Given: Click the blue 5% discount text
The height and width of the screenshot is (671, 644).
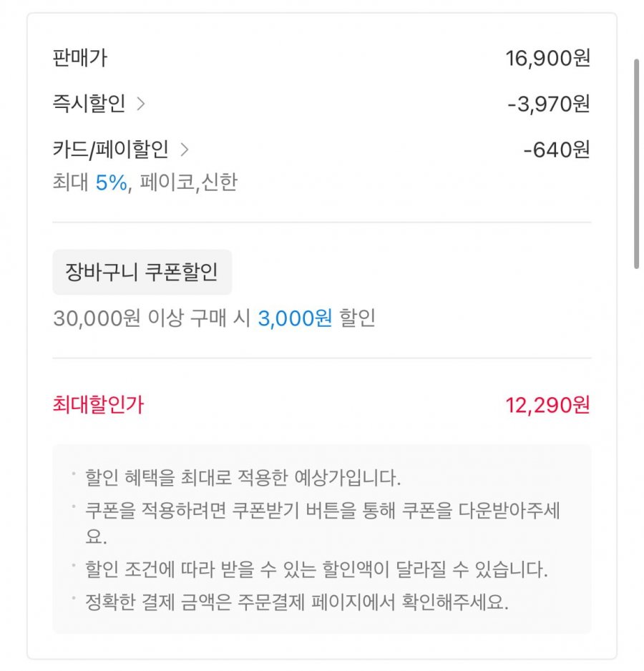Looking at the screenshot, I should [x=111, y=182].
